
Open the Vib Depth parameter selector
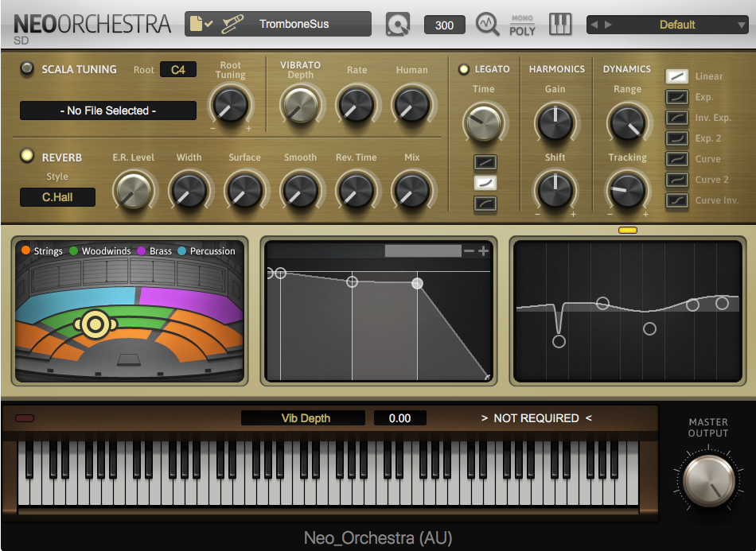coord(302,418)
